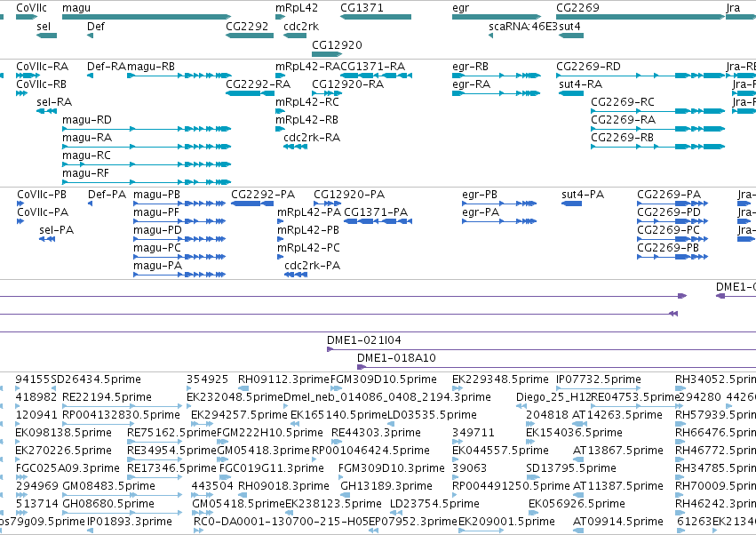Click the CG1371 gene label
The height and width of the screenshot is (535, 756).
pyautogui.click(x=362, y=8)
